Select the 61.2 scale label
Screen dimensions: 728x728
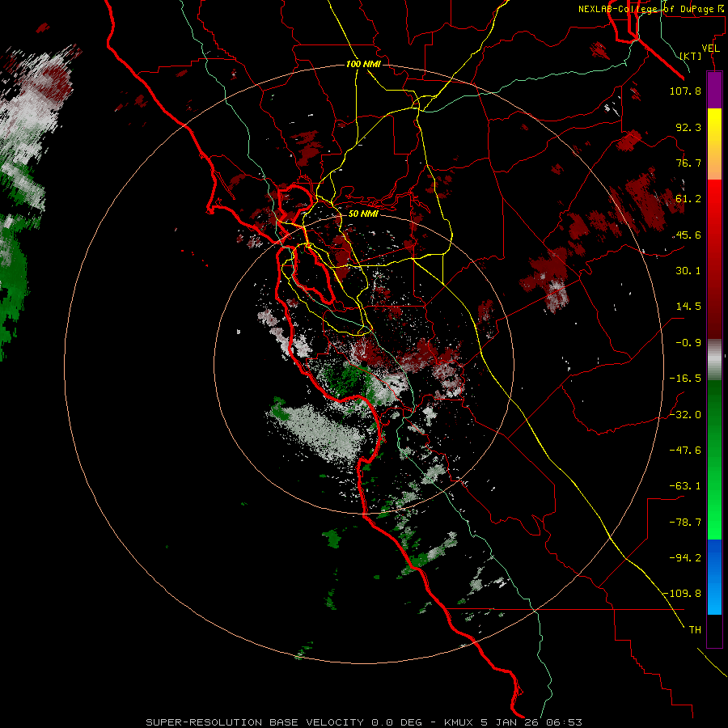click(688, 199)
